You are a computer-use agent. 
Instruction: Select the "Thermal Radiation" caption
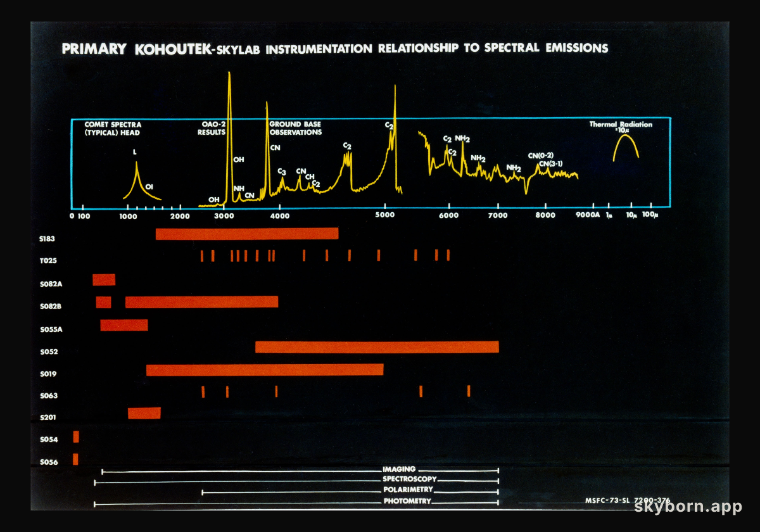click(x=621, y=125)
